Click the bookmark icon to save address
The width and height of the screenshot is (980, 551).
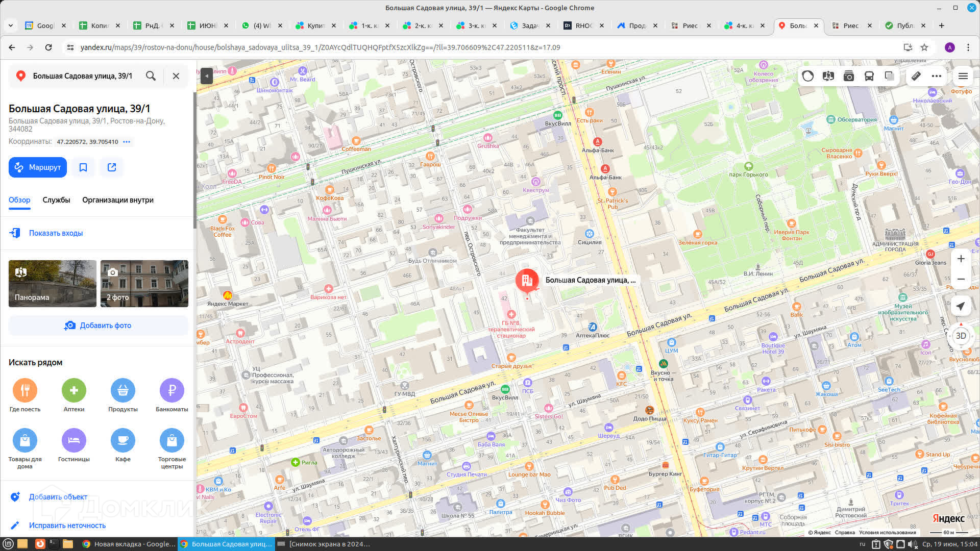pyautogui.click(x=83, y=167)
